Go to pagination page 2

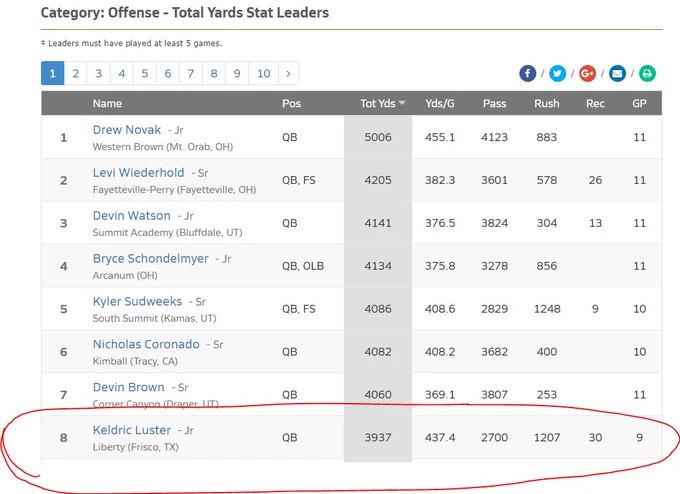[75, 73]
